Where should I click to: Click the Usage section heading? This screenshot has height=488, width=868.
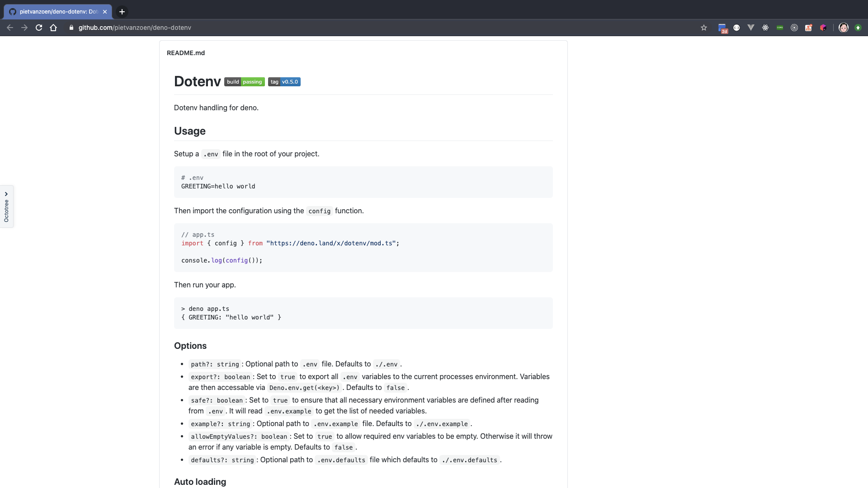click(189, 131)
